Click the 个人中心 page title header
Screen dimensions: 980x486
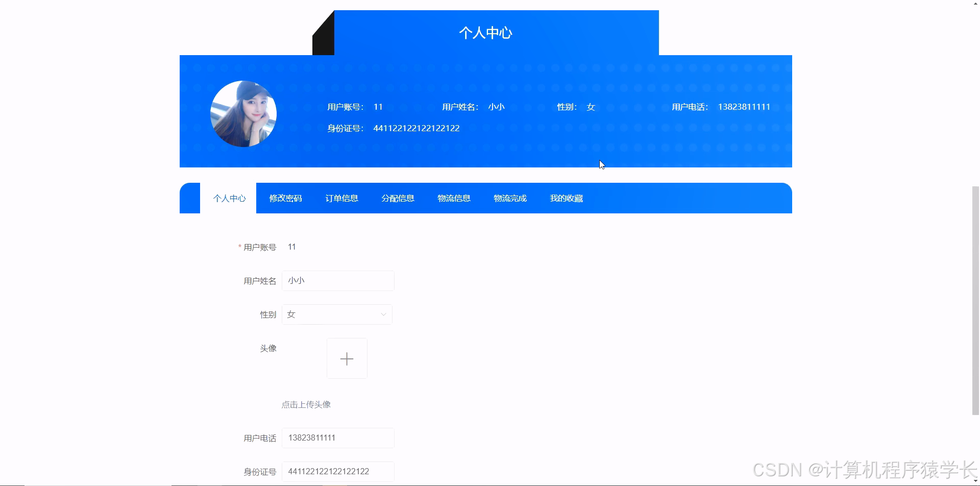click(x=485, y=32)
